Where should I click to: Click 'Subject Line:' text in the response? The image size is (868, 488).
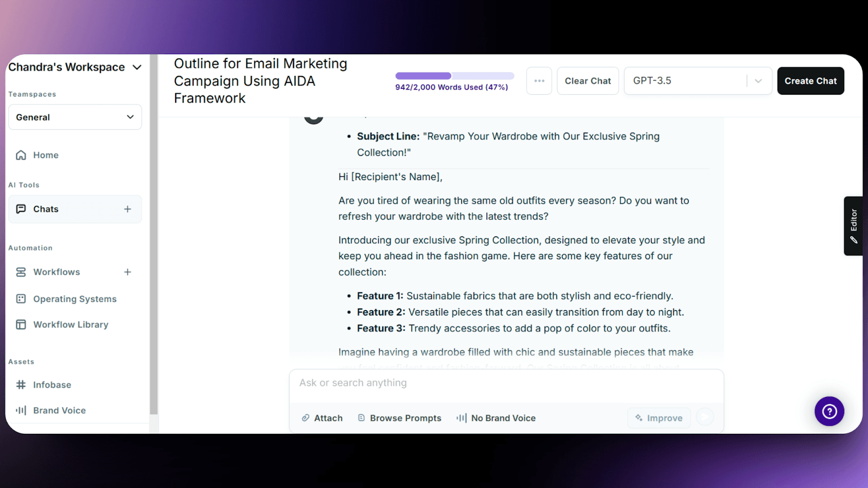pos(388,137)
